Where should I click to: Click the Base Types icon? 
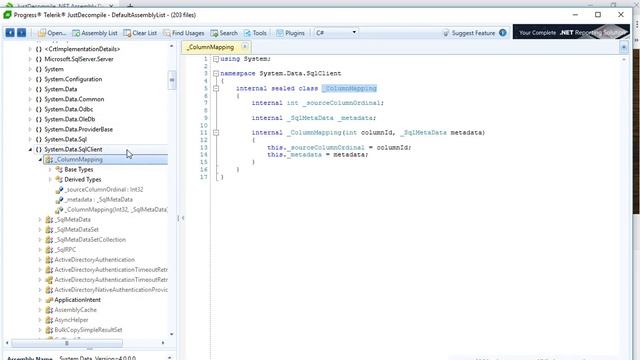coord(59,169)
